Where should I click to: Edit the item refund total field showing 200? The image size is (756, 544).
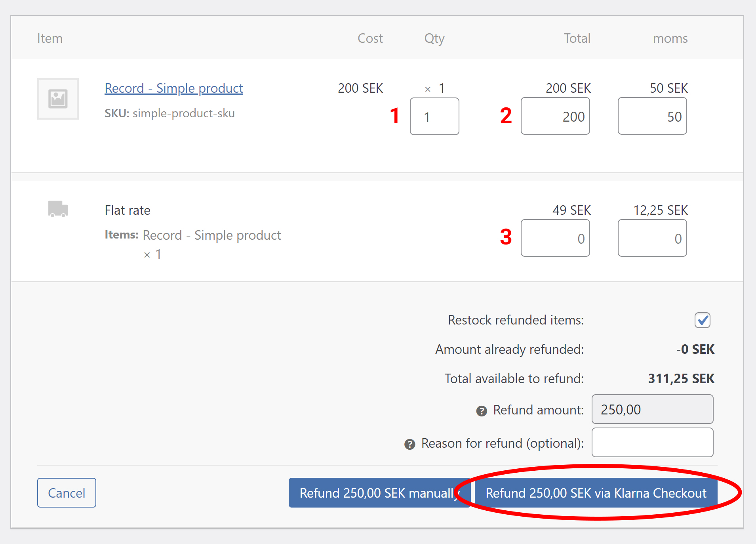555,116
